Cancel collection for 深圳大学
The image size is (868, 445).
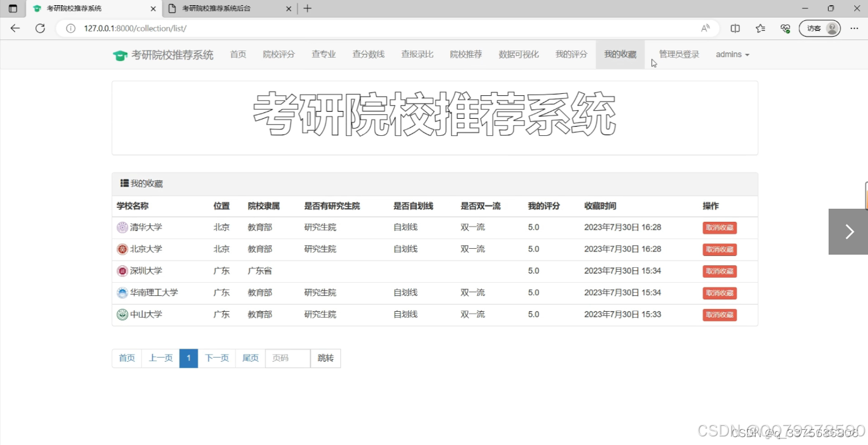pyautogui.click(x=720, y=271)
